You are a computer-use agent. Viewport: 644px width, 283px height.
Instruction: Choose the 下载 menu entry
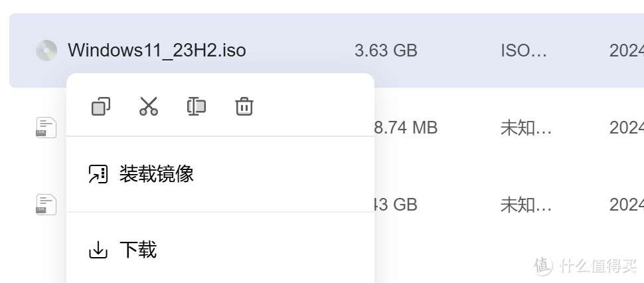click(138, 250)
